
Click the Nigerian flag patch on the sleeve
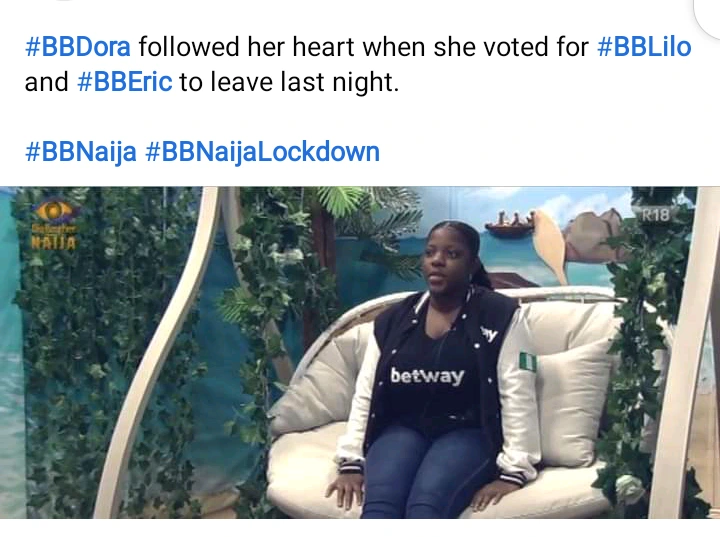(527, 362)
